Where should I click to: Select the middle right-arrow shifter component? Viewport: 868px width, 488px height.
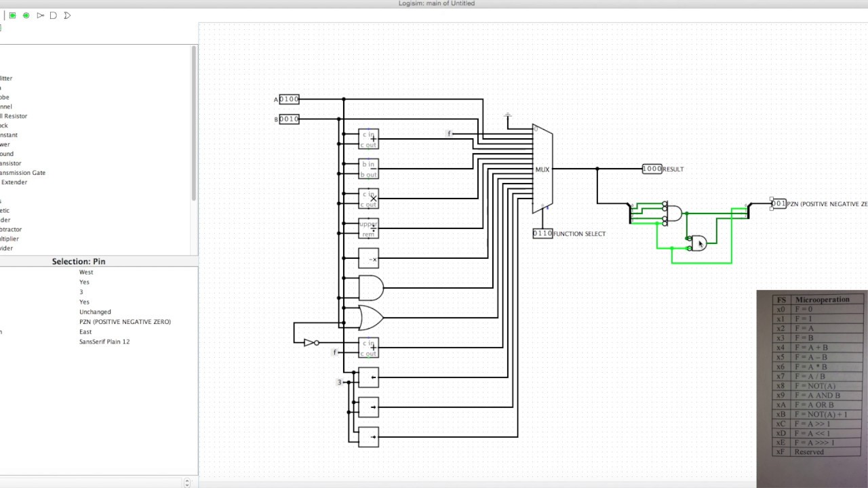(x=368, y=407)
